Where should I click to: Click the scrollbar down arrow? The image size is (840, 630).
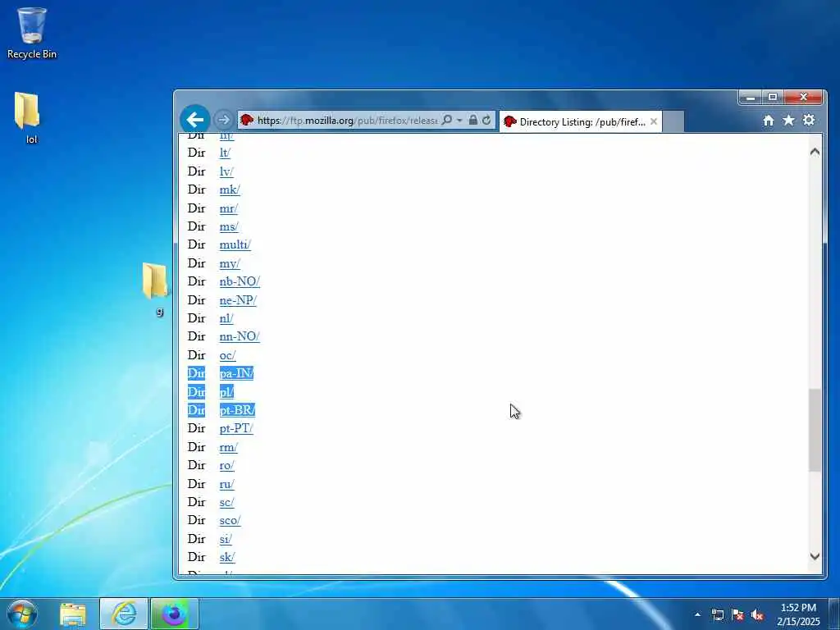point(815,556)
